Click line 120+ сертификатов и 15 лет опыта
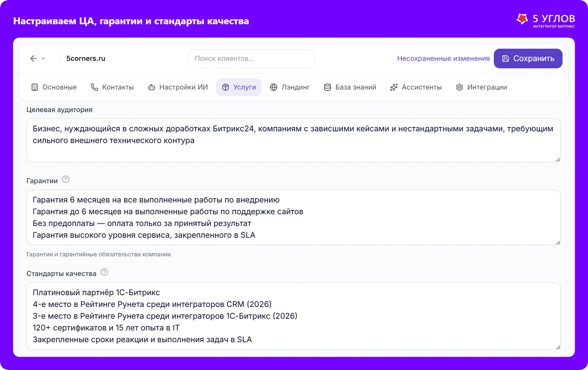588x370 pixels. point(106,328)
